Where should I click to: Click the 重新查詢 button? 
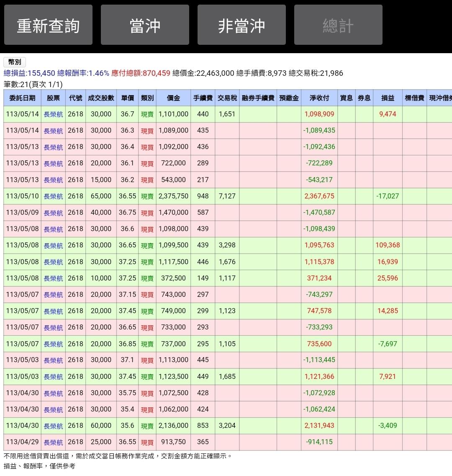point(48,25)
